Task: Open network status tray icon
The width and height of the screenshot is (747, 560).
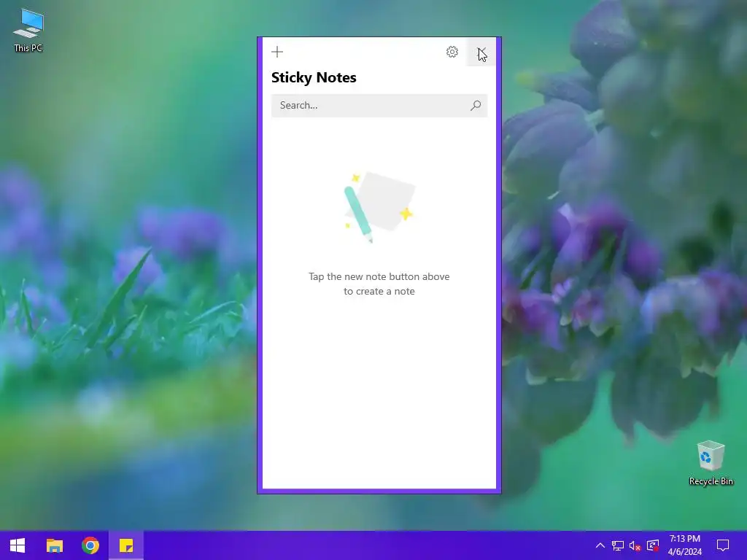Action: coord(618,545)
